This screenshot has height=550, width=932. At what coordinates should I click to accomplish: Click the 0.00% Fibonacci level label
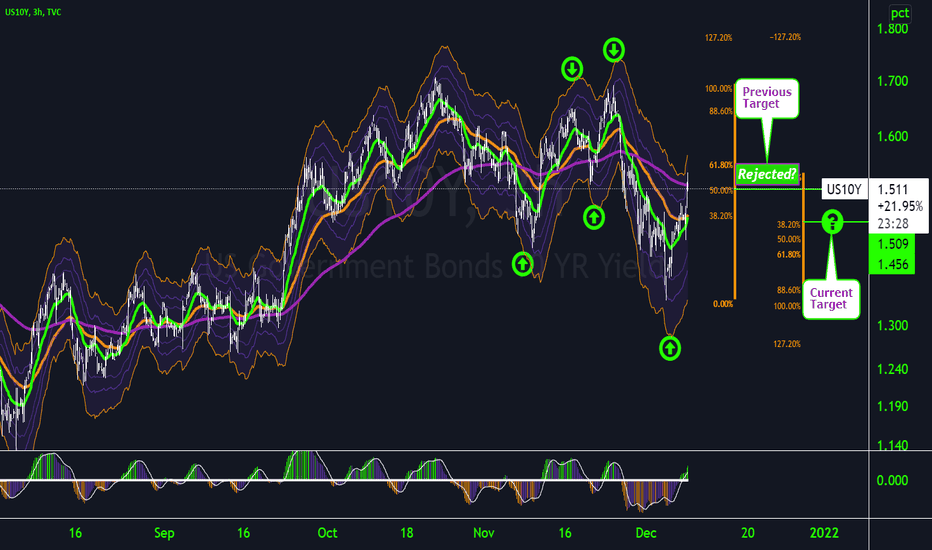pos(723,304)
